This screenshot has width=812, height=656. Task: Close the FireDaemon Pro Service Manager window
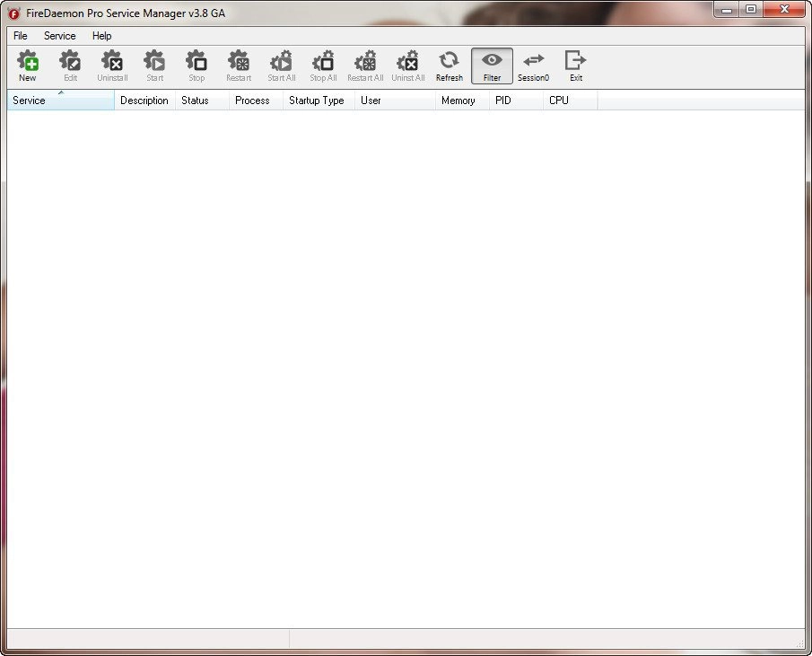pyautogui.click(x=784, y=9)
